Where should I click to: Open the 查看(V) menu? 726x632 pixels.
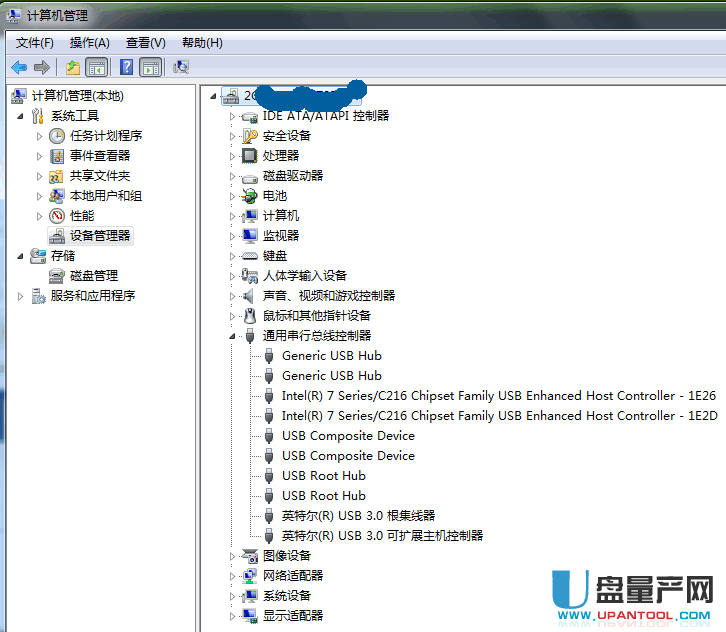coord(145,43)
